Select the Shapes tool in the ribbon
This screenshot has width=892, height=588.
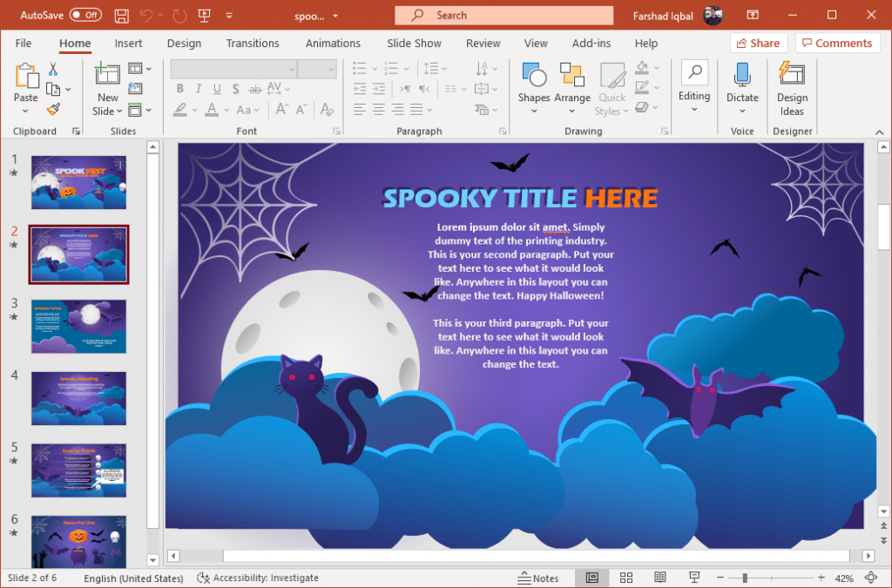[x=533, y=84]
